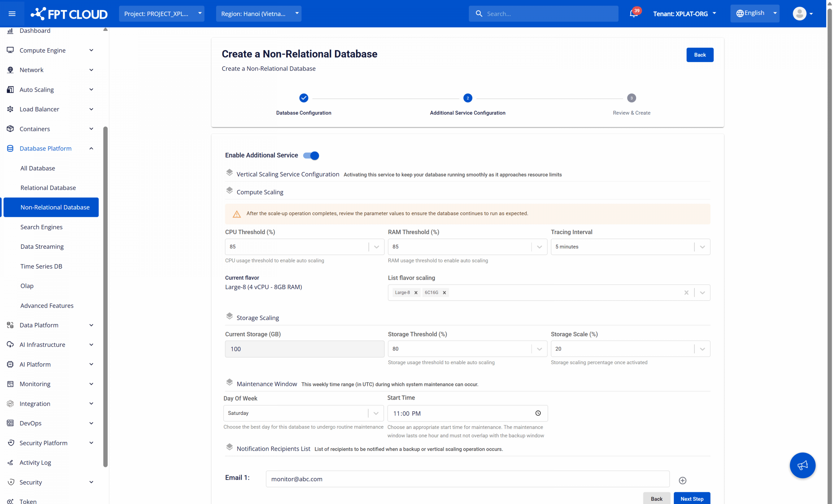Click the Next Step button
Image resolution: width=833 pixels, height=504 pixels.
pyautogui.click(x=691, y=498)
